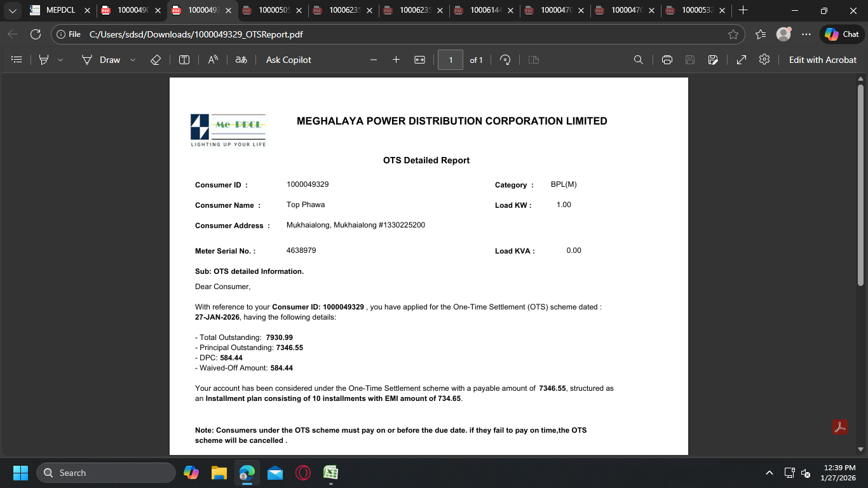Click the Fit to width icon
This screenshot has width=868, height=488.
click(419, 60)
